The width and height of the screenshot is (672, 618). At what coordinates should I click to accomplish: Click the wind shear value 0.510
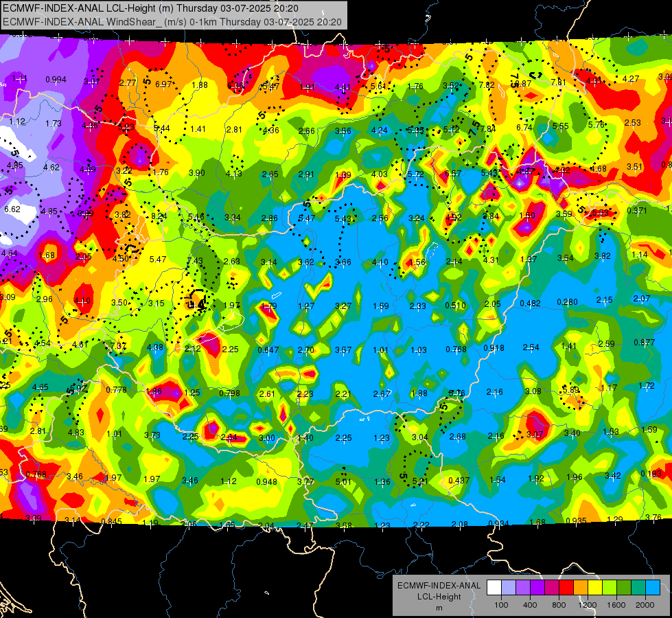(455, 306)
